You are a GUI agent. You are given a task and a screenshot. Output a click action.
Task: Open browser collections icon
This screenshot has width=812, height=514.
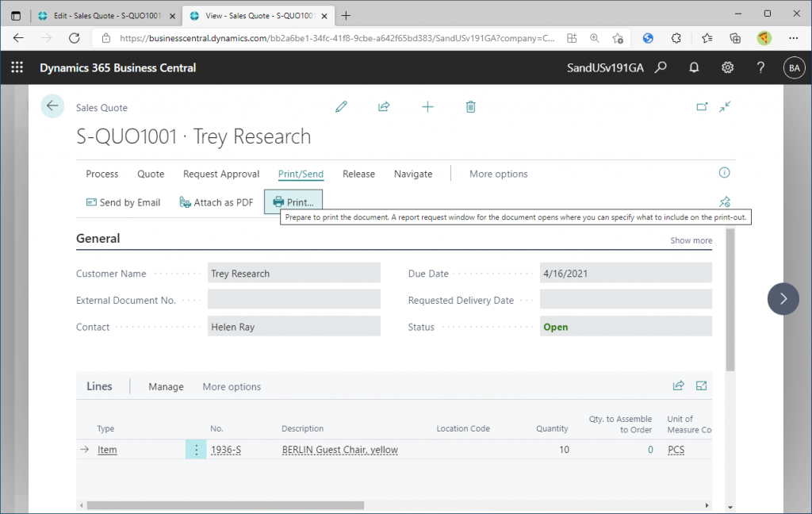tap(735, 38)
